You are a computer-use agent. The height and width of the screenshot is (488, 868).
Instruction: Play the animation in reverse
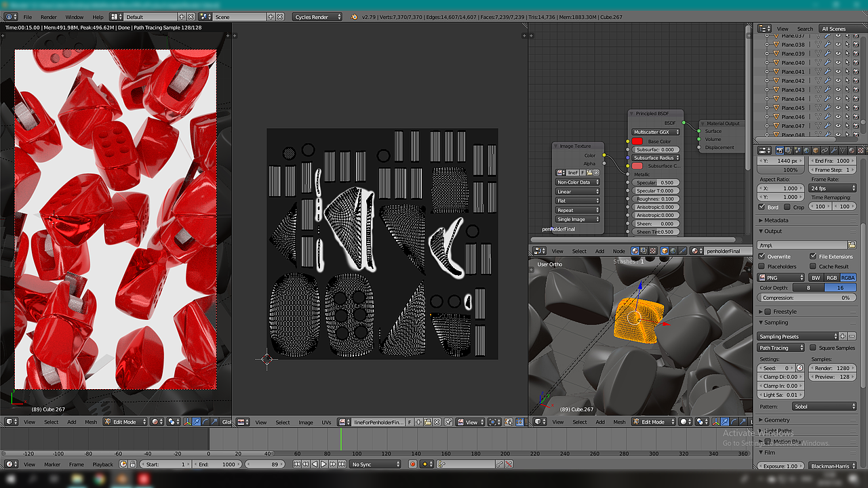click(x=315, y=464)
